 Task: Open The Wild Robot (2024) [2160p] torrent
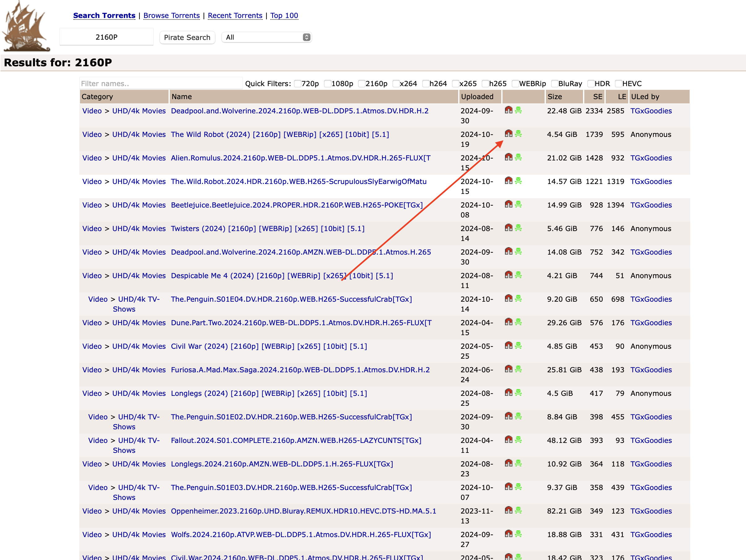pos(280,134)
